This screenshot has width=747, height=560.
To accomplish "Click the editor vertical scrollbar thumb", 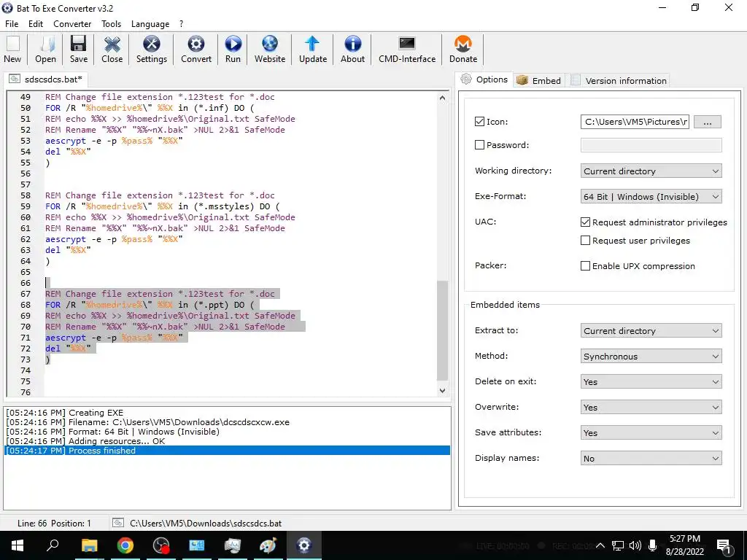I will [x=442, y=330].
